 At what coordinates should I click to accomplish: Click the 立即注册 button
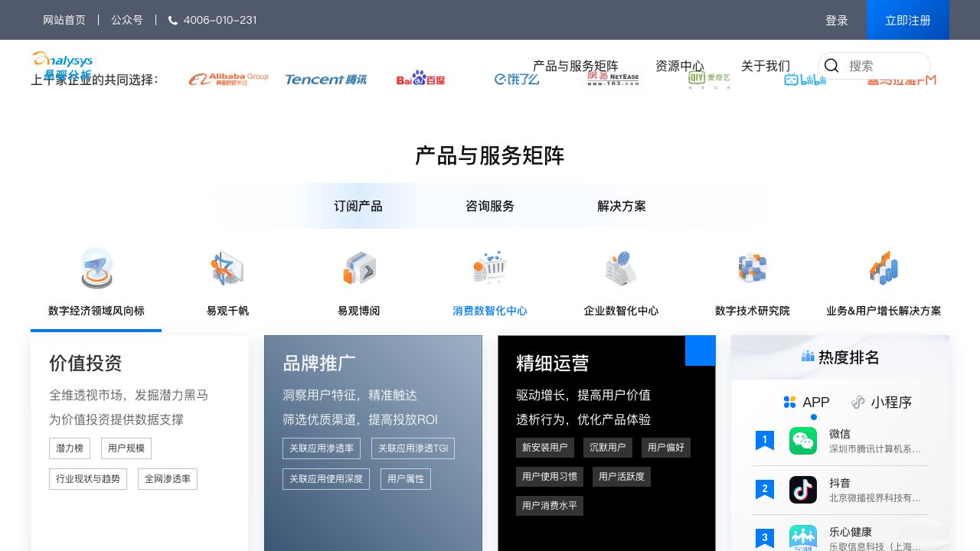coord(908,20)
